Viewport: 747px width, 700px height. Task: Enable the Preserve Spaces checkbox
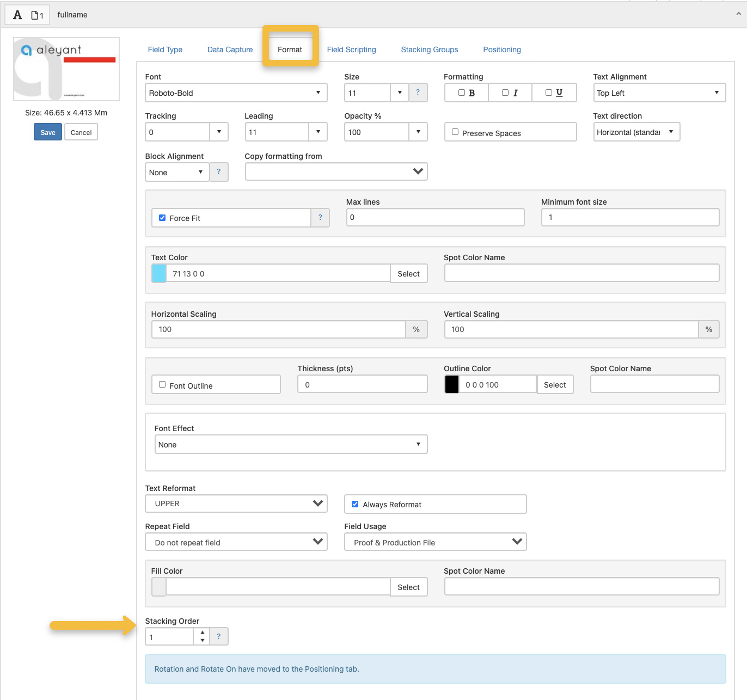pyautogui.click(x=455, y=132)
